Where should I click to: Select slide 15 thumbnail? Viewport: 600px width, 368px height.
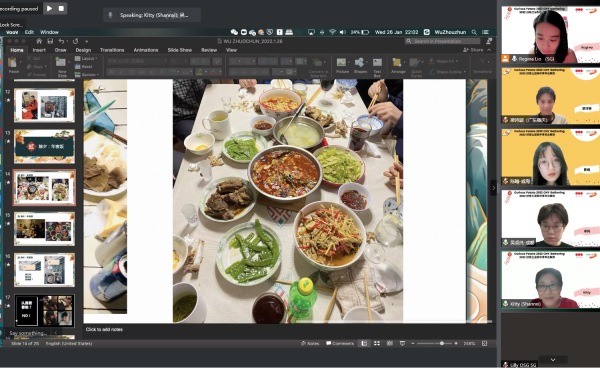pos(44,229)
